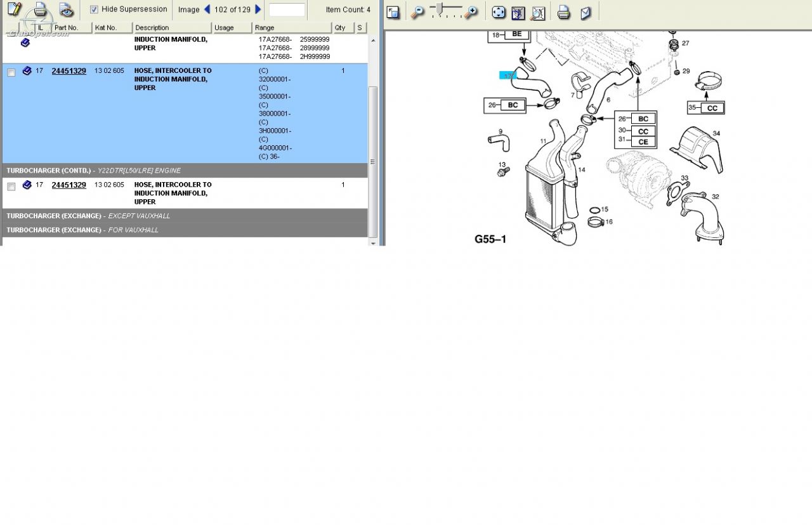
Task: Click the illustration print icon
Action: [x=564, y=12]
